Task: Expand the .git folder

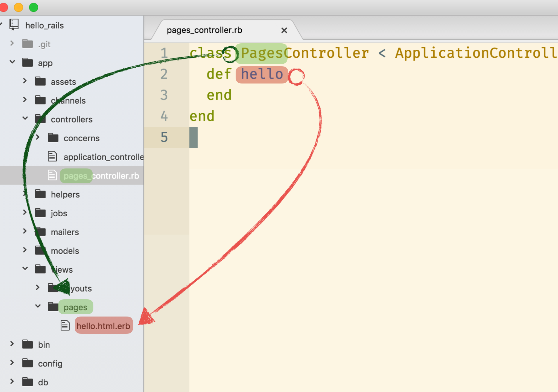Action: click(12, 43)
